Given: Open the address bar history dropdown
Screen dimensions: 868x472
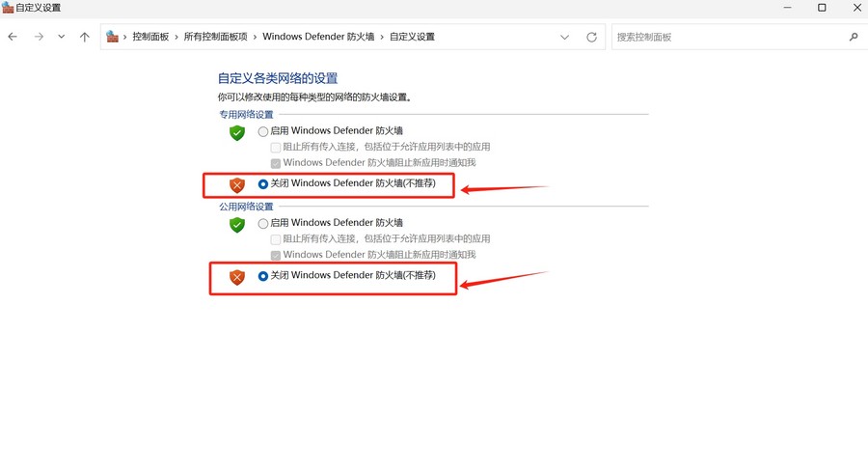Looking at the screenshot, I should pyautogui.click(x=564, y=37).
